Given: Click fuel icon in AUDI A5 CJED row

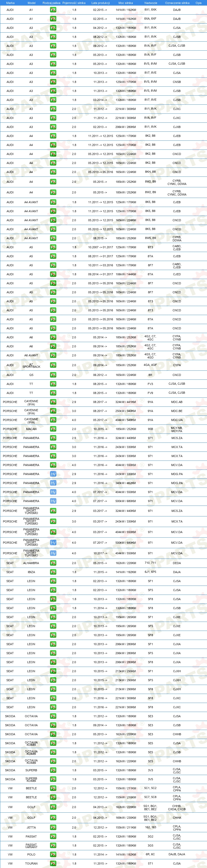Looking at the screenshot, I should [53, 274].
